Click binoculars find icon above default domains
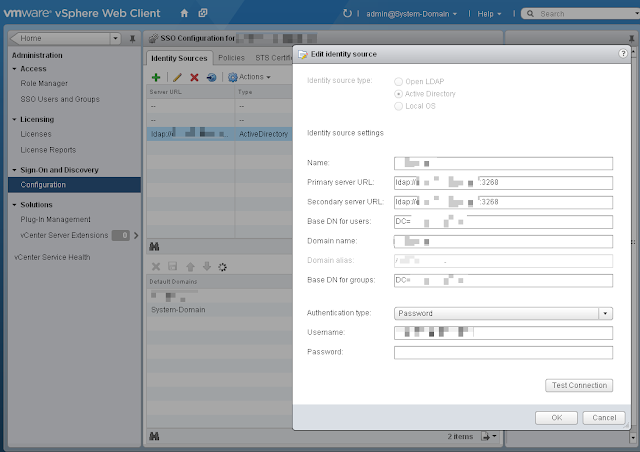This screenshot has width=640, height=452. [154, 247]
